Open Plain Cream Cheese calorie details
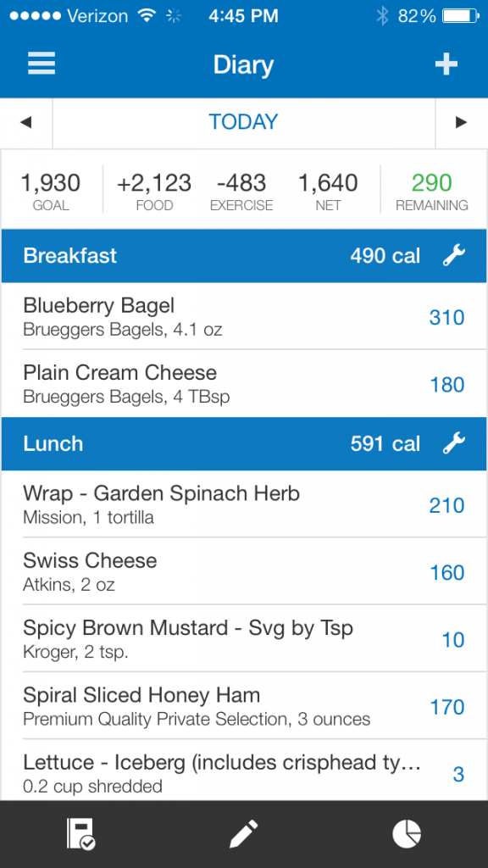The height and width of the screenshot is (868, 488). (446, 384)
